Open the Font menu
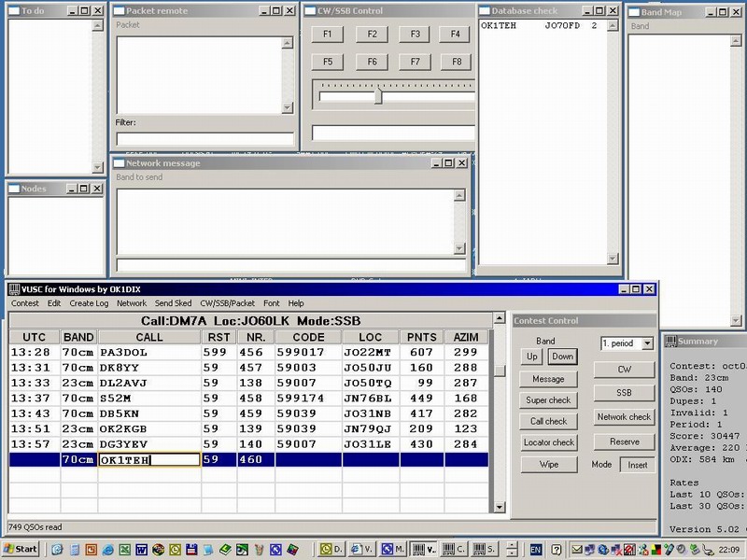Viewport: 747px width, 560px height. click(x=272, y=303)
